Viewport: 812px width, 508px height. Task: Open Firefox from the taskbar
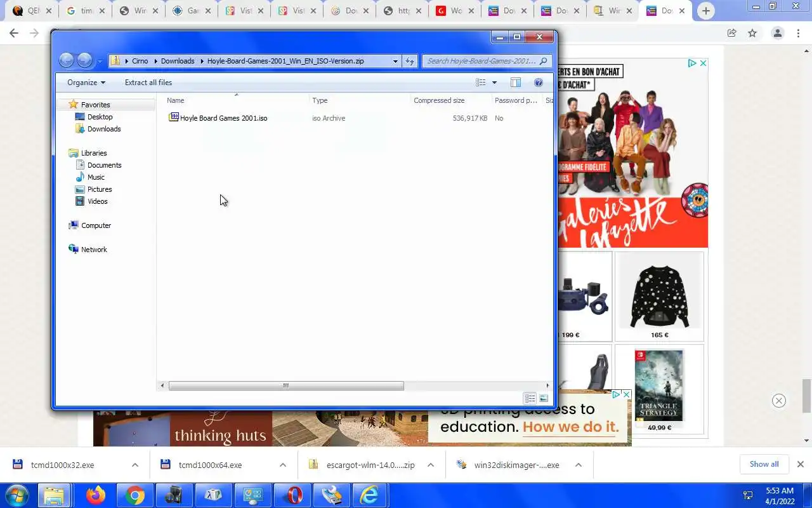[x=96, y=495]
